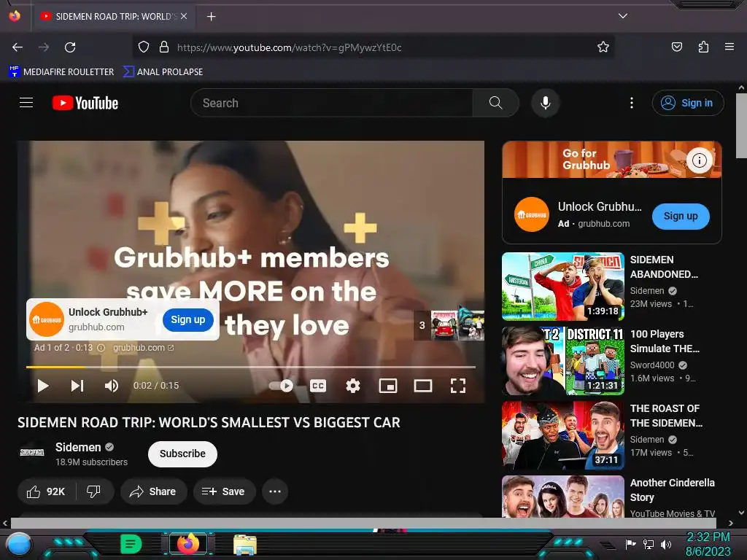The width and height of the screenshot is (747, 560).
Task: Open the Start orb on the taskbar
Action: click(x=18, y=545)
